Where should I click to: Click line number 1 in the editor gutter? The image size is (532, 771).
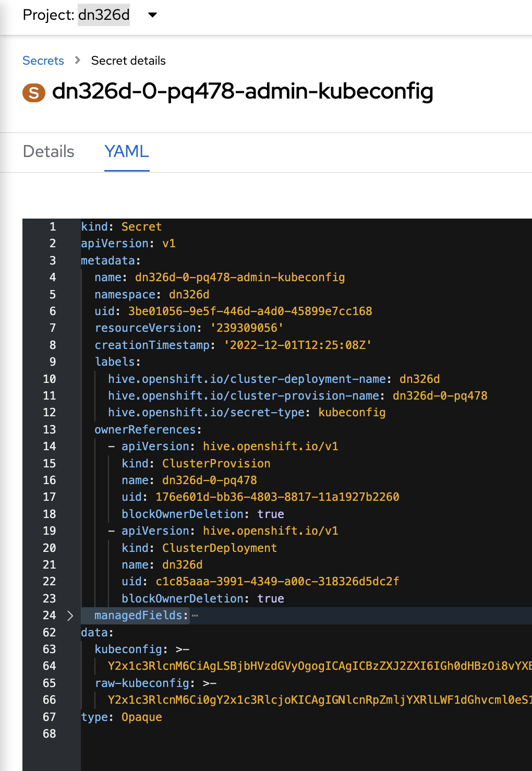tap(53, 227)
